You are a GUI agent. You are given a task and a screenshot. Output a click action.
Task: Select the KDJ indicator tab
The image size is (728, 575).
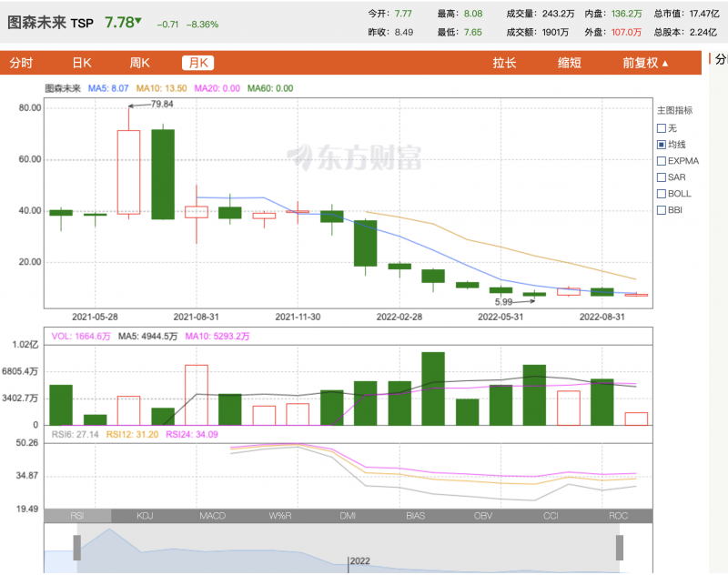click(145, 516)
